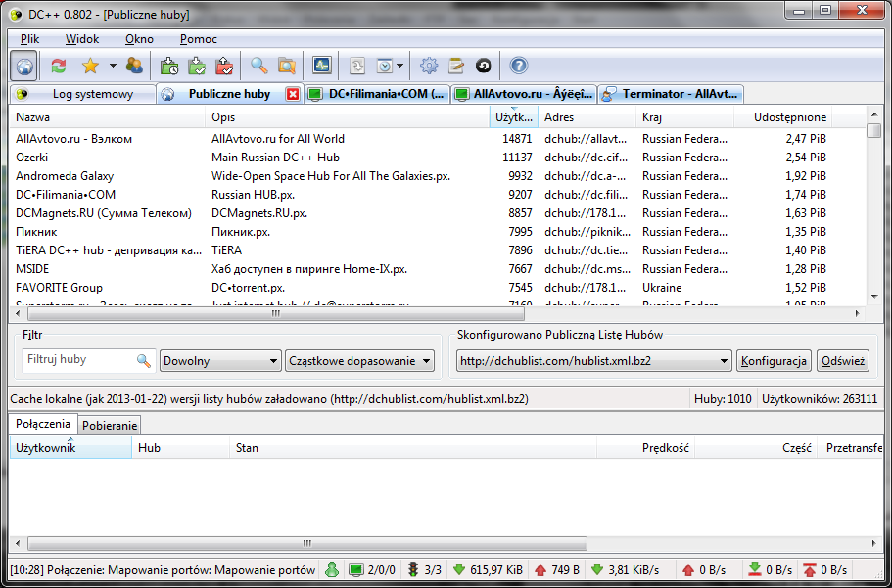Sort hubs by the Opis column header

pyautogui.click(x=347, y=117)
